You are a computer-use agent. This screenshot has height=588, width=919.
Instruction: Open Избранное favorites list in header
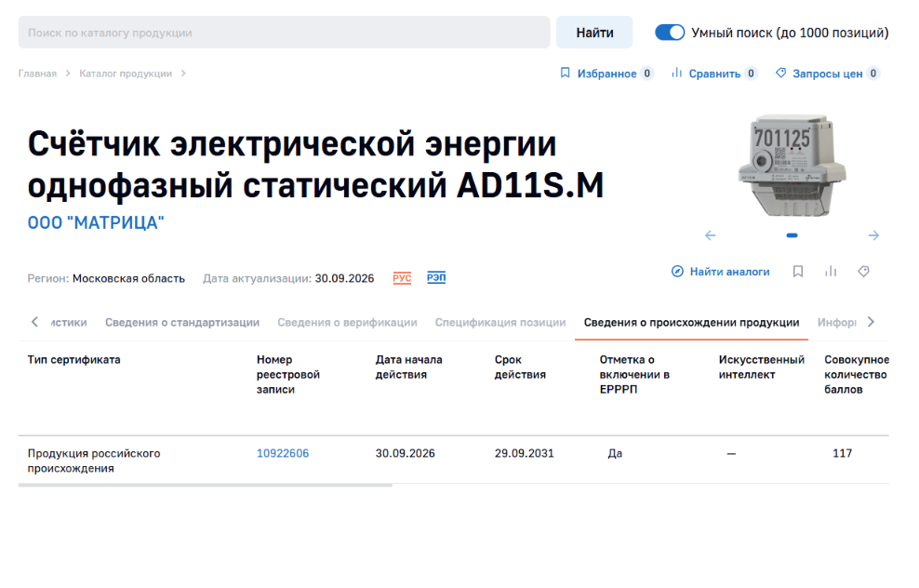click(606, 73)
